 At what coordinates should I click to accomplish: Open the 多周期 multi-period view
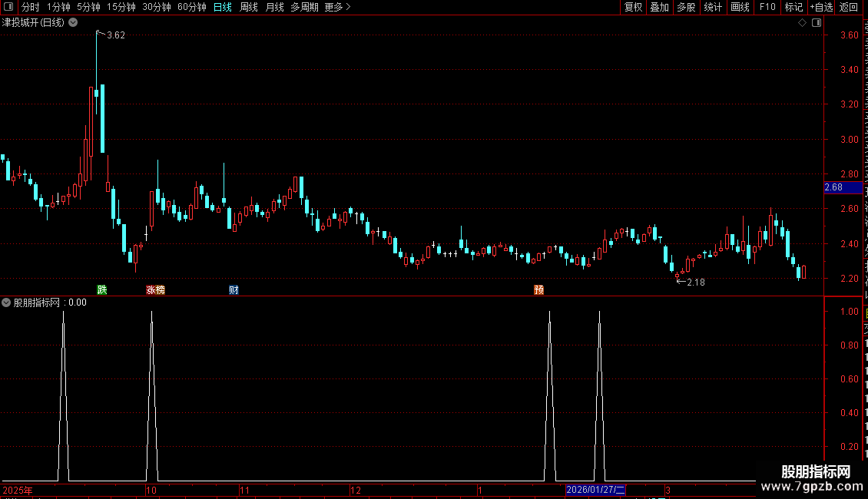(304, 7)
